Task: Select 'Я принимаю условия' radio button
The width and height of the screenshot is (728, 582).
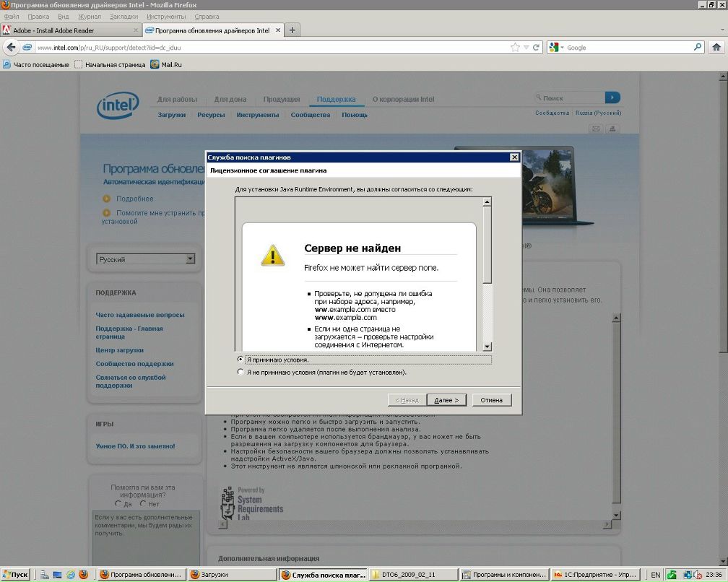Action: pyautogui.click(x=240, y=359)
